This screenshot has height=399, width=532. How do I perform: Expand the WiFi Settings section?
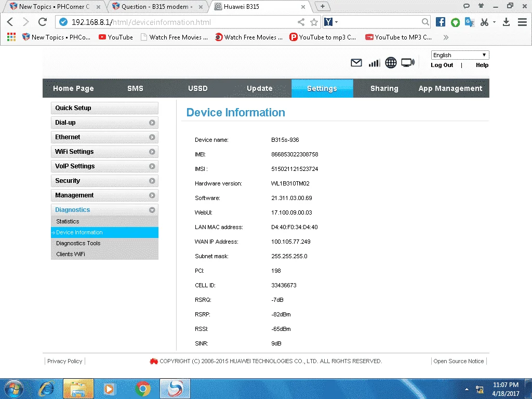click(104, 152)
